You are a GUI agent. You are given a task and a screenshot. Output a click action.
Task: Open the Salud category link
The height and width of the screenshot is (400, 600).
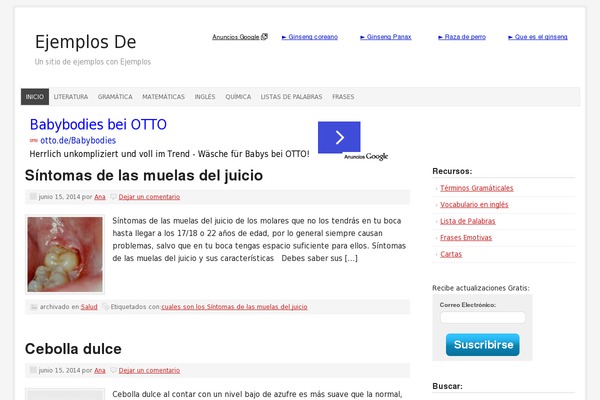pyautogui.click(x=89, y=307)
